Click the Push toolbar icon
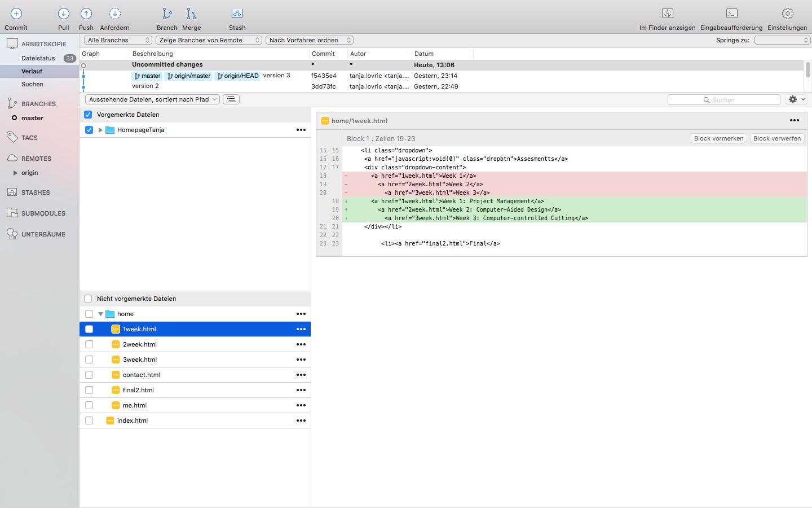The width and height of the screenshot is (812, 508). pos(86,14)
